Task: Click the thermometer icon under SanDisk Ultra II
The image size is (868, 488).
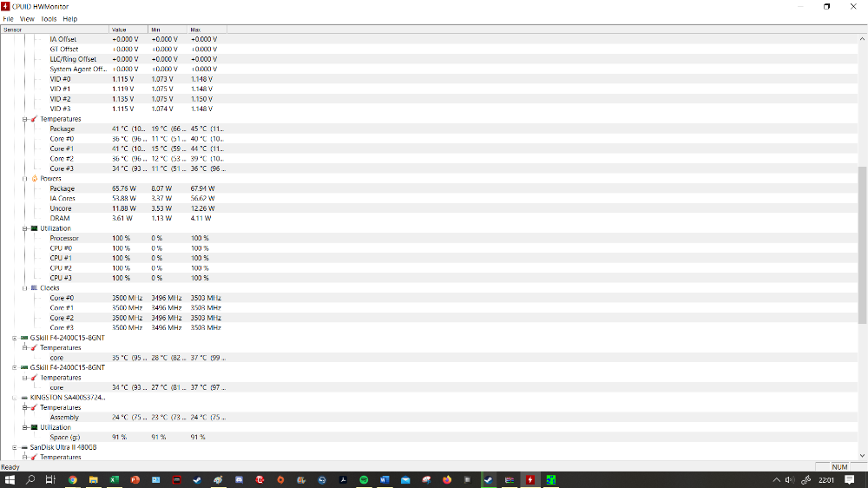Action: (x=35, y=457)
